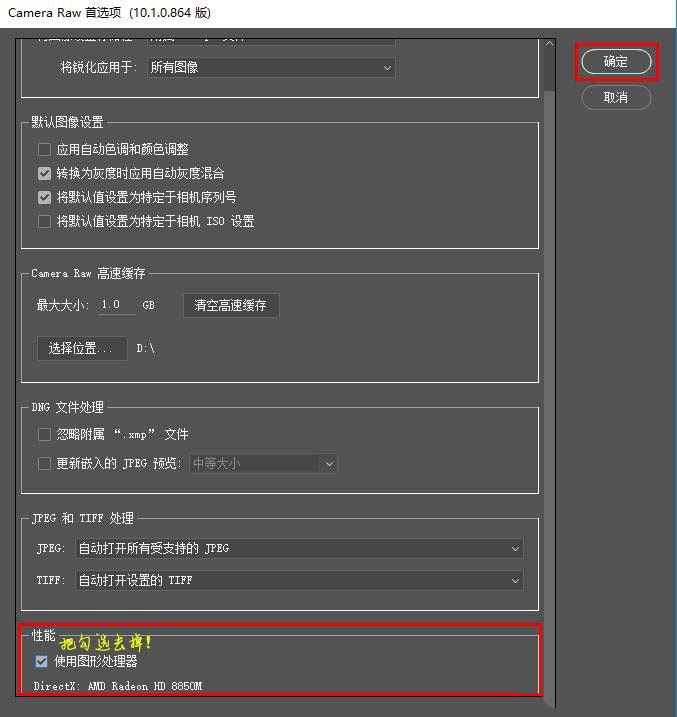Click the scrollbar up arrow
The width and height of the screenshot is (677, 717).
(549, 44)
